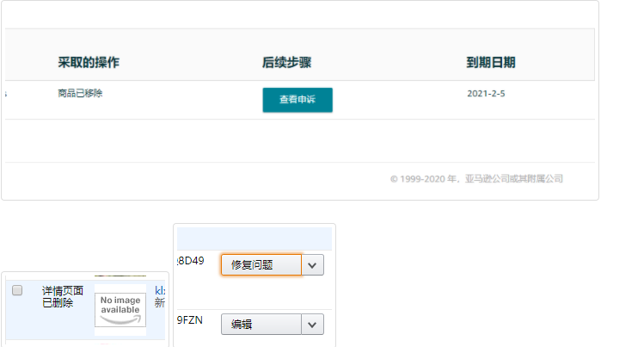
Task: Click the product code ending in 8D49
Action: [191, 260]
